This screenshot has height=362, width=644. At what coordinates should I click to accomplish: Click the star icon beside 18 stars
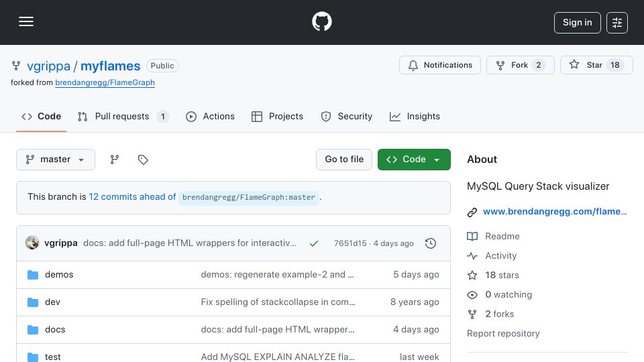click(472, 275)
